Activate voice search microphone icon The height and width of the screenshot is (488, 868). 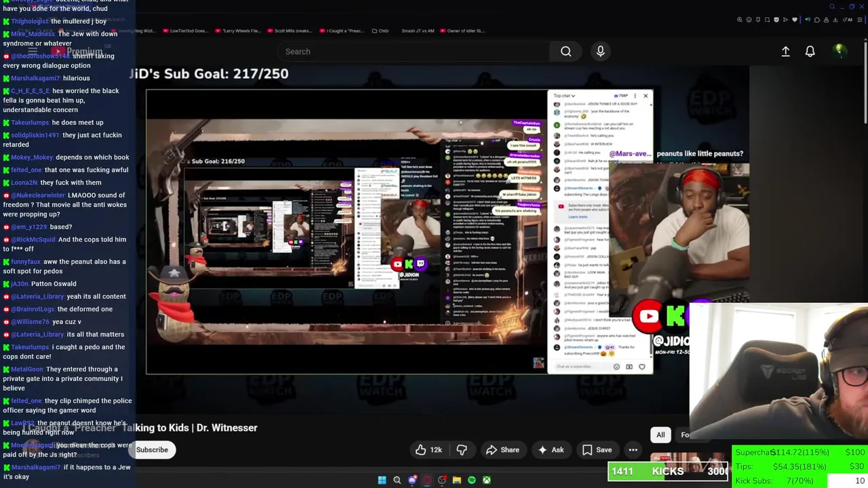click(600, 52)
